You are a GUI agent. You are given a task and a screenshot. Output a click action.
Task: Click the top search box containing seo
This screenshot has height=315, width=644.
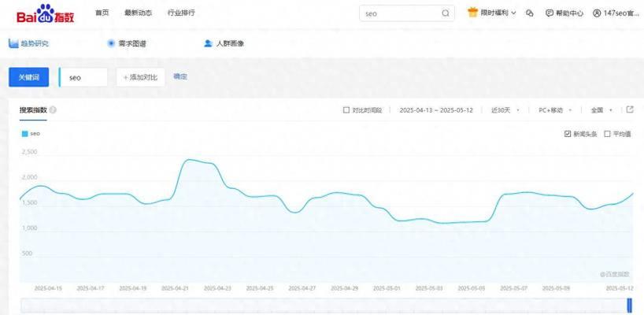407,13
